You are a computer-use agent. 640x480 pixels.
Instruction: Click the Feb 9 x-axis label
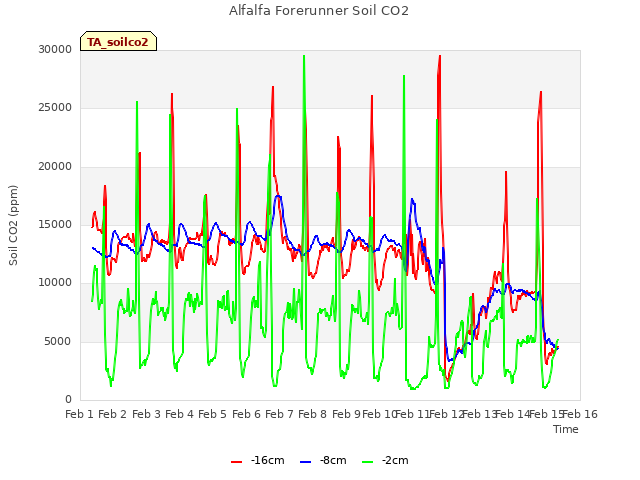[347, 415]
